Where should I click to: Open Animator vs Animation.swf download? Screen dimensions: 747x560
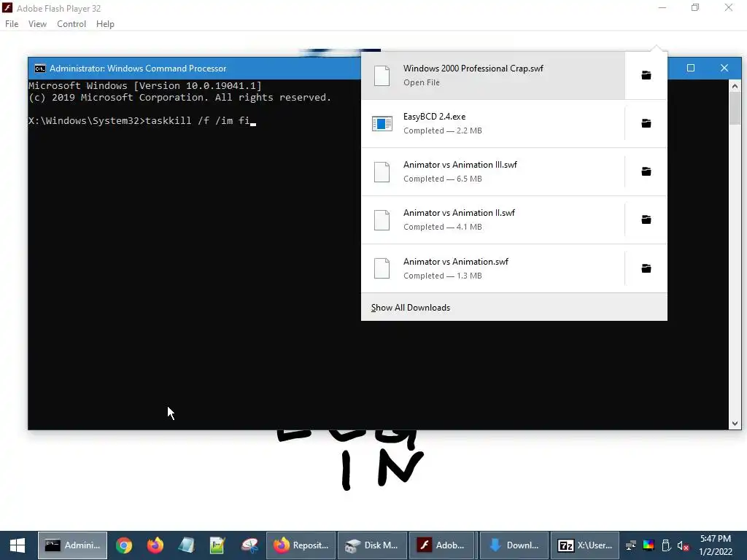[x=492, y=268]
